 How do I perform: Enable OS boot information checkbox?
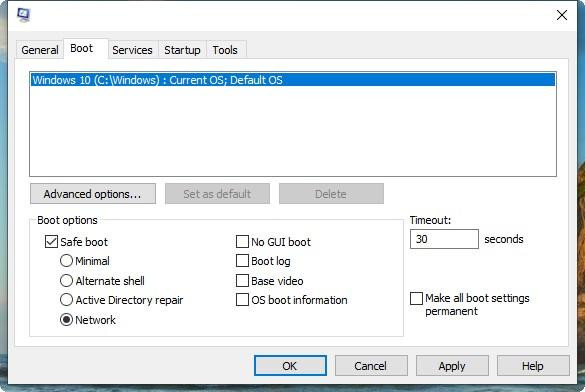tap(242, 300)
